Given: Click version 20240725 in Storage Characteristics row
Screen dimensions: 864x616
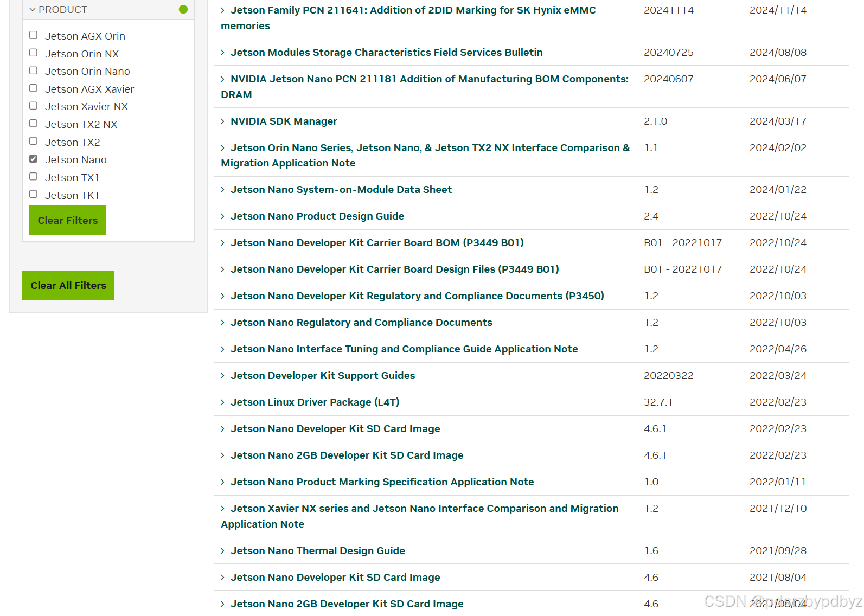Looking at the screenshot, I should tap(669, 52).
